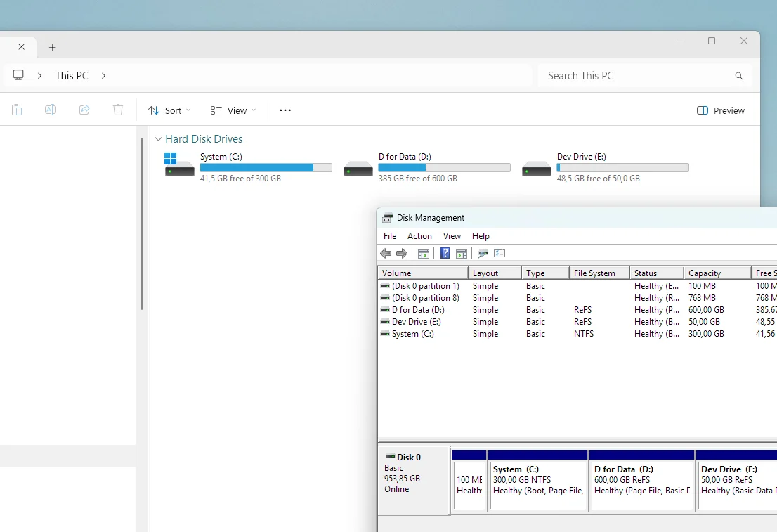Toggle the Preview pane button
The height and width of the screenshot is (532, 777).
(721, 110)
